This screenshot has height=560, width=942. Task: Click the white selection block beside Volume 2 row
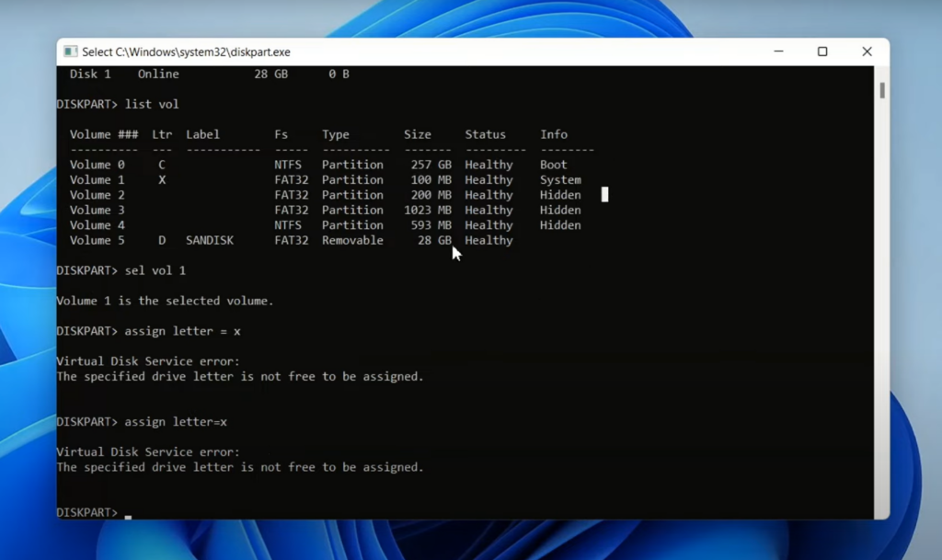pos(605,194)
